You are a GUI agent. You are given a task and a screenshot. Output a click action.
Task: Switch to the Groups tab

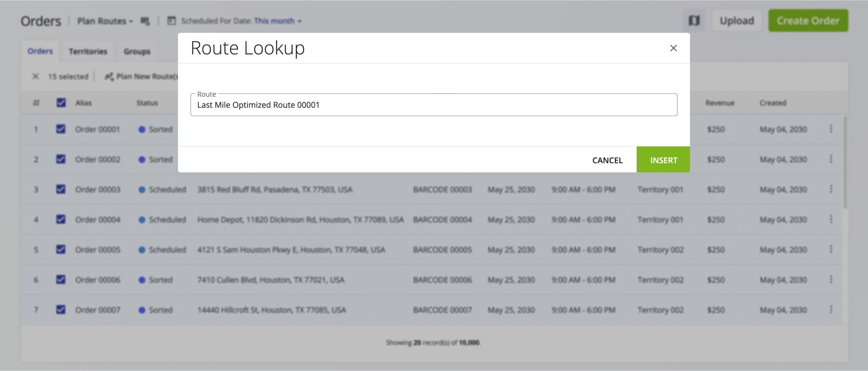point(137,51)
